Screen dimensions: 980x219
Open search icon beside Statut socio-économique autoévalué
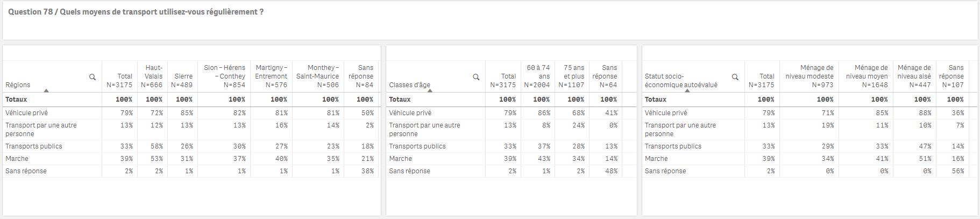735,77
